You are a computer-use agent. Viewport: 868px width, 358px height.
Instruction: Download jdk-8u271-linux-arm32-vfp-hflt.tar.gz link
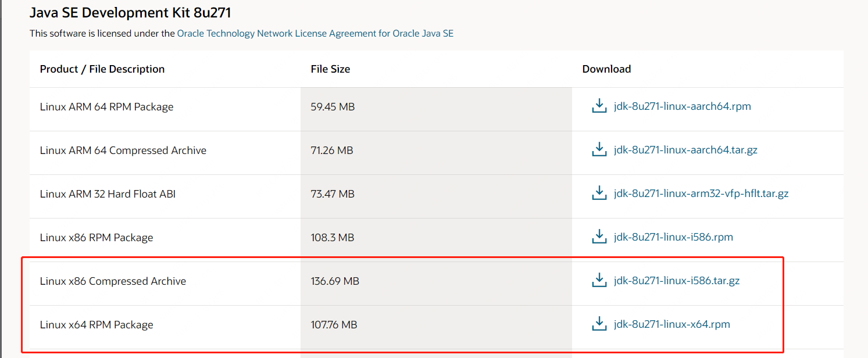[x=701, y=194]
